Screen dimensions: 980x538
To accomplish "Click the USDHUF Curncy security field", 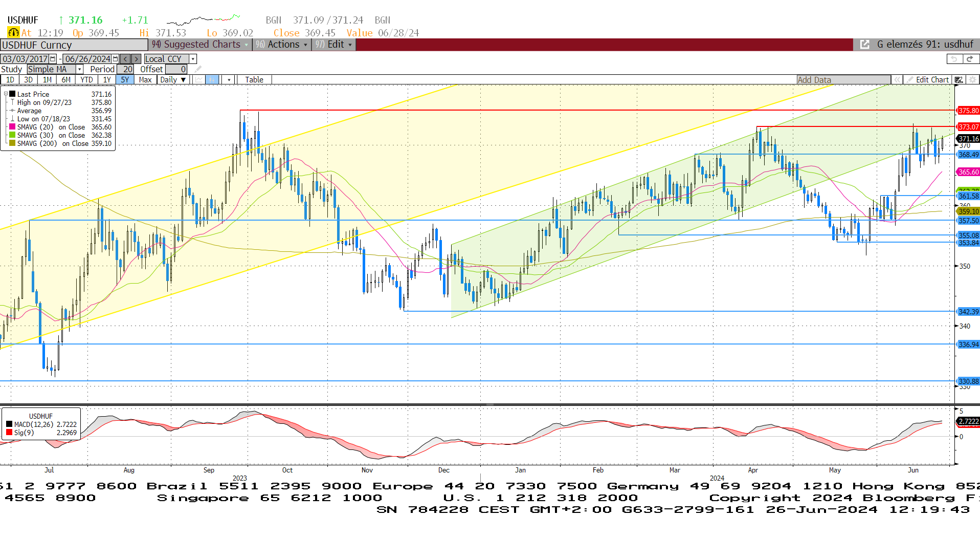I will [x=74, y=45].
